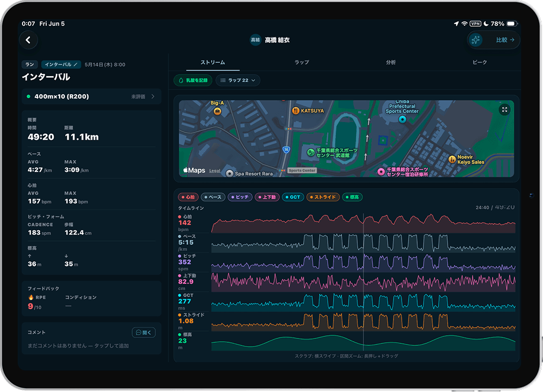Tap the empty comment text to add
This screenshot has width=543, height=392.
pyautogui.click(x=78, y=345)
